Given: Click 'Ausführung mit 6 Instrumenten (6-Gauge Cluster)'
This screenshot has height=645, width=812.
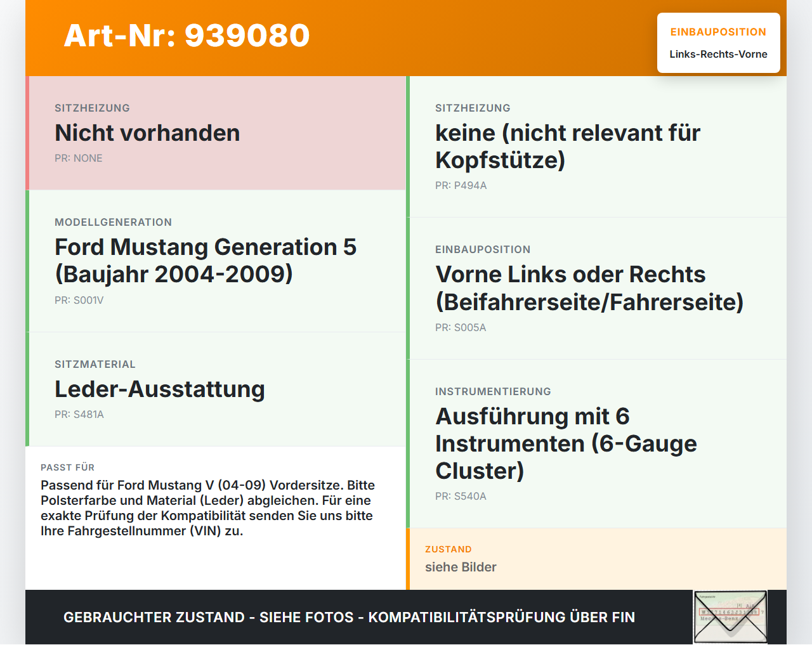Looking at the screenshot, I should pos(566,443).
